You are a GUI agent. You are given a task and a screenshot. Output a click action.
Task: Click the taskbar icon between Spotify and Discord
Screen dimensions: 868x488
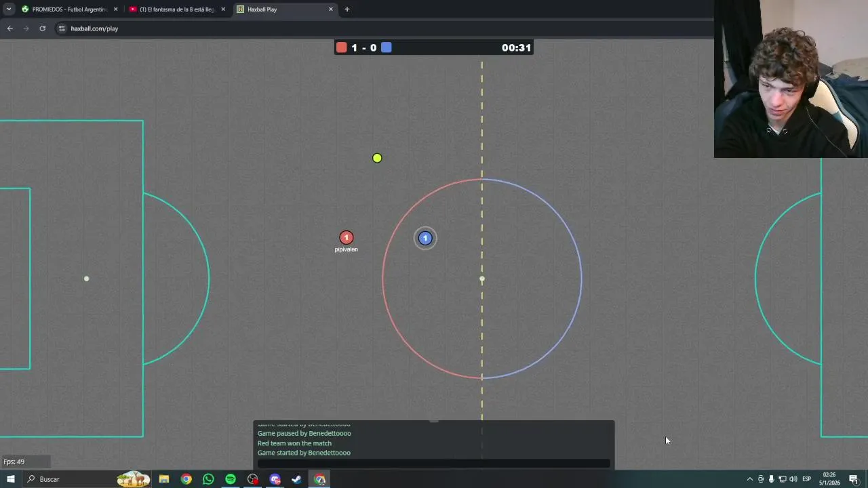pos(253,479)
